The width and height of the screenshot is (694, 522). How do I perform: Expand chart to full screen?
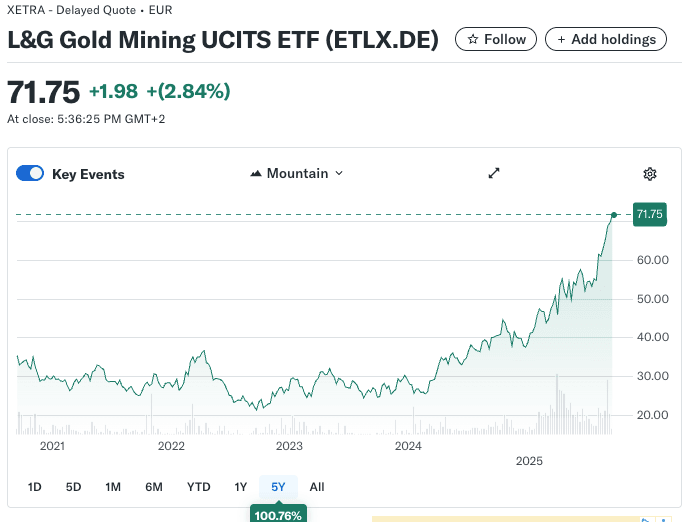point(493,173)
